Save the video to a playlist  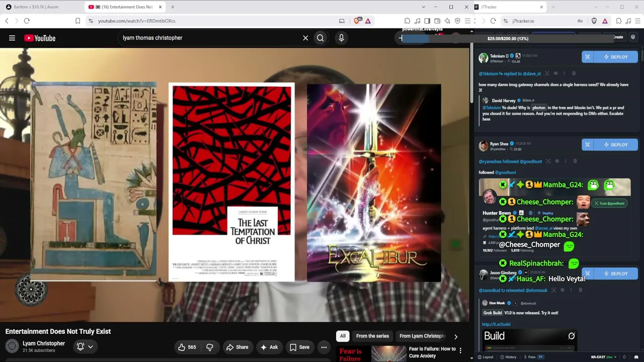299,347
